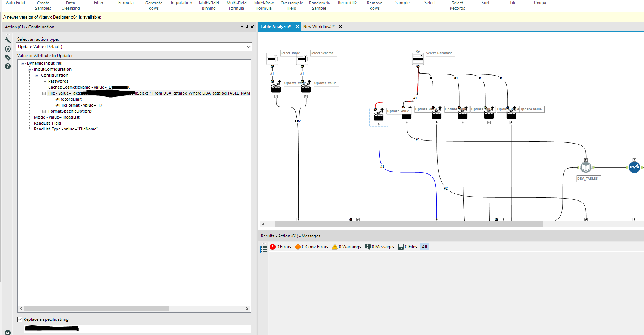Toggle Replace a specific string checkbox
644x335 pixels.
coord(20,319)
